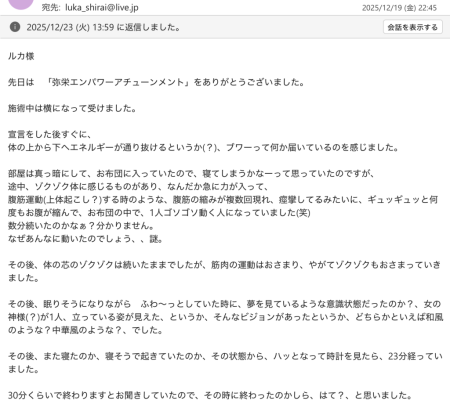Click the line 'なぜあんなに動いたのでしょう、、謎。'
This screenshot has height=411, width=450.
tap(85, 239)
